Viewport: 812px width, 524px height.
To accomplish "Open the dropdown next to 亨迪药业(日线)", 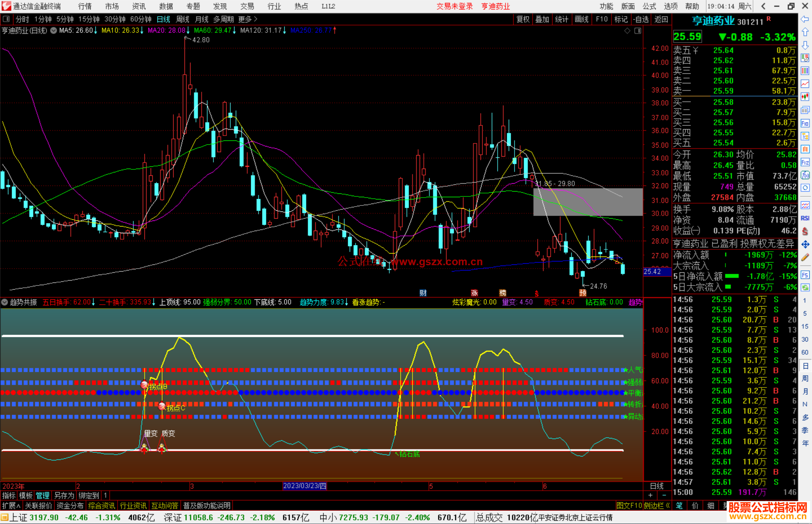I will (54, 30).
